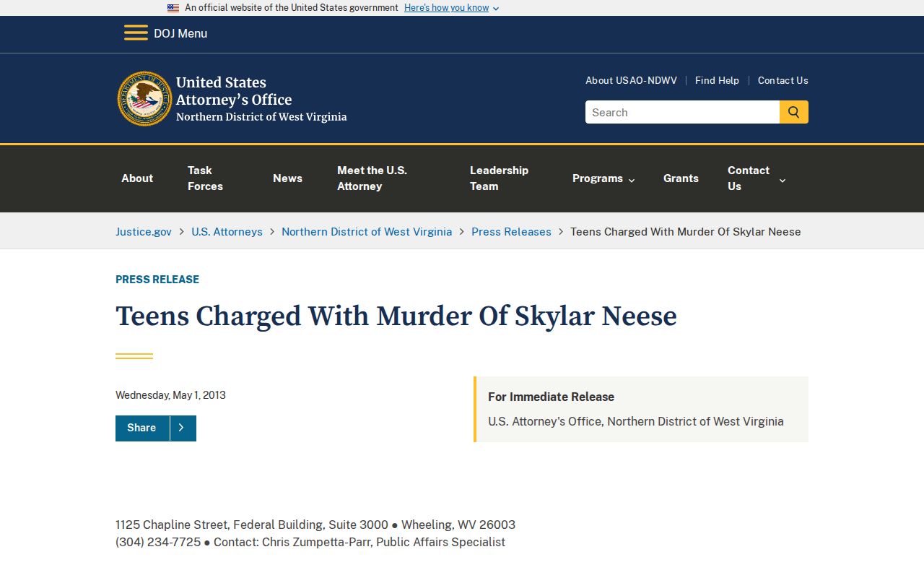924x578 pixels.
Task: Click into the Search input field
Action: point(682,112)
